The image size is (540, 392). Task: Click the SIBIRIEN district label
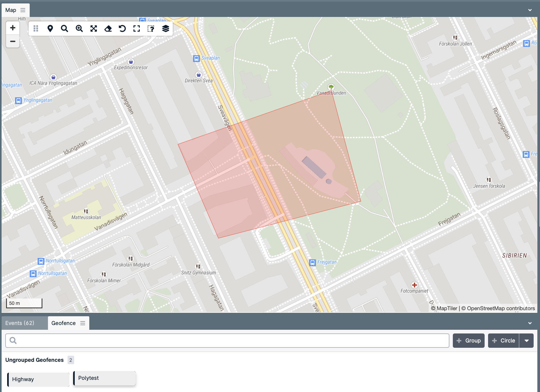coord(515,256)
